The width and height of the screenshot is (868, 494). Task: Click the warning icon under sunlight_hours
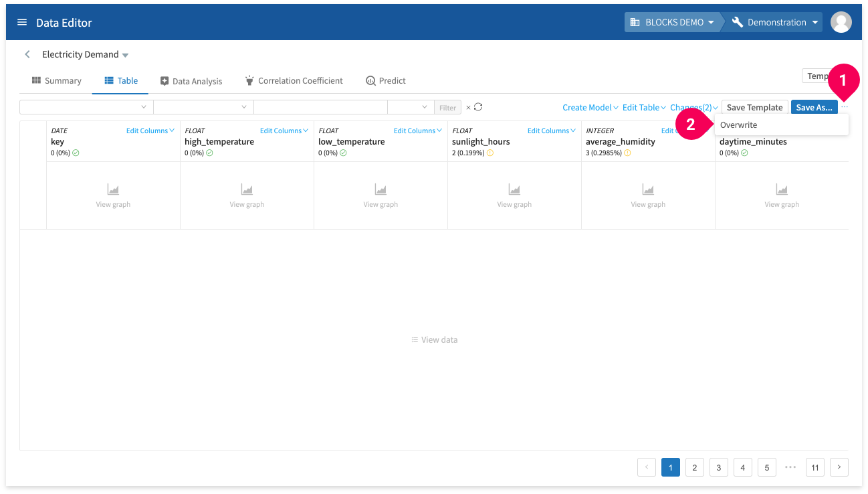490,153
